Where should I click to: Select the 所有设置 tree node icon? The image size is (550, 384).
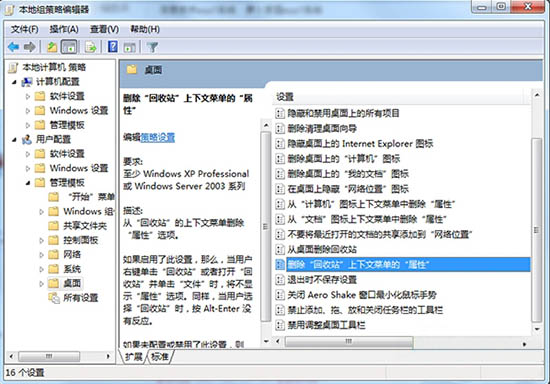click(x=54, y=298)
